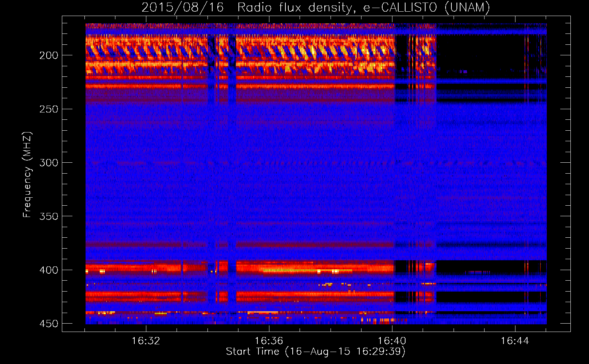Image resolution: width=589 pixels, height=364 pixels.
Task: Click the Start Time axis label
Action: 315,352
